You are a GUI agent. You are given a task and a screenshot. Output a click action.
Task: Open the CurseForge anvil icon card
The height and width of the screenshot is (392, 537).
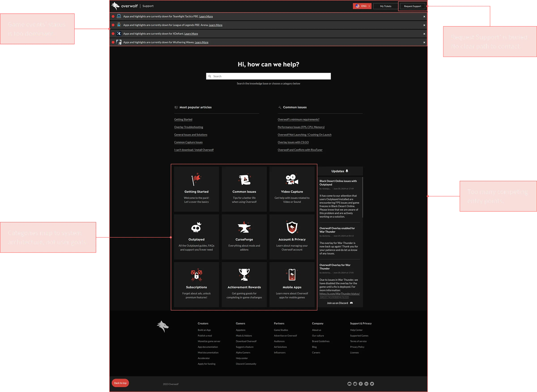tap(244, 237)
